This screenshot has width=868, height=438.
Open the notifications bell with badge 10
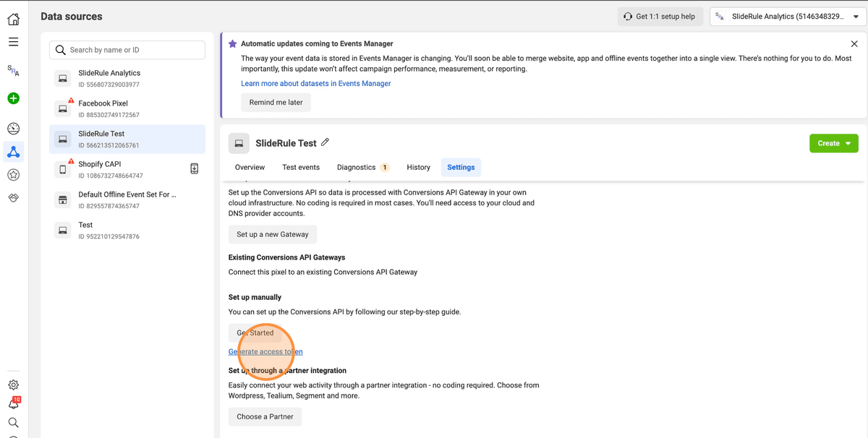13,404
